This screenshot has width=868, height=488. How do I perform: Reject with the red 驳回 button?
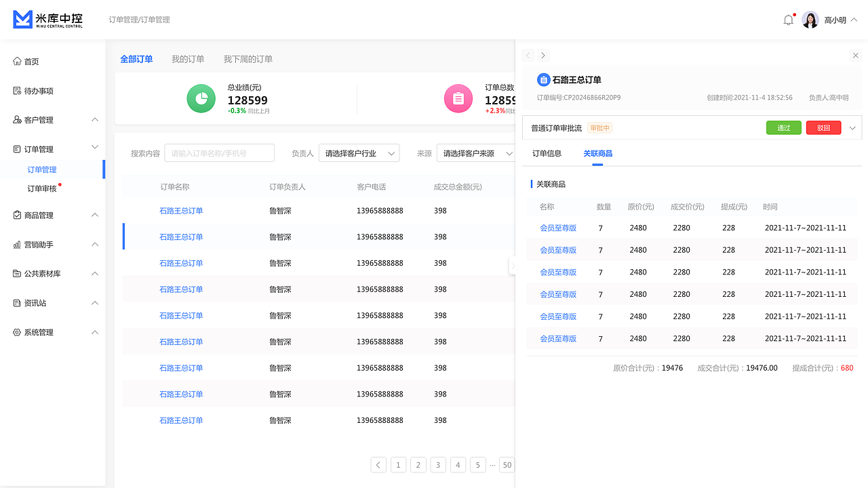(824, 127)
